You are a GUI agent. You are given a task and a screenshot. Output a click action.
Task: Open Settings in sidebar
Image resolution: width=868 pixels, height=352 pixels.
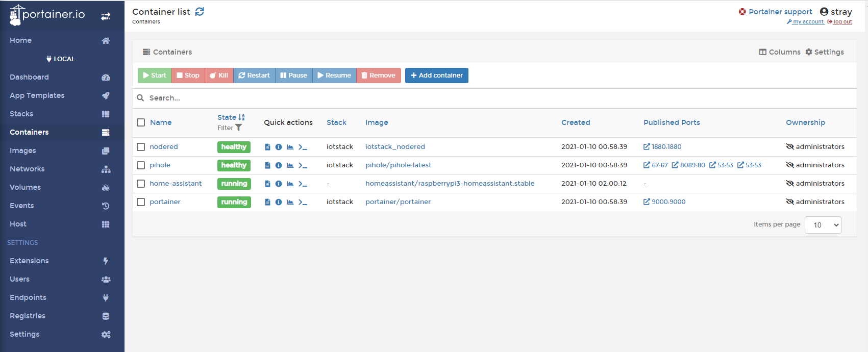[62, 334]
